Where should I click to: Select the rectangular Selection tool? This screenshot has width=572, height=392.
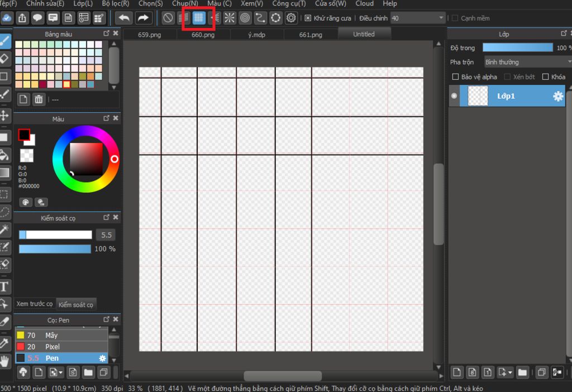coord(4,194)
